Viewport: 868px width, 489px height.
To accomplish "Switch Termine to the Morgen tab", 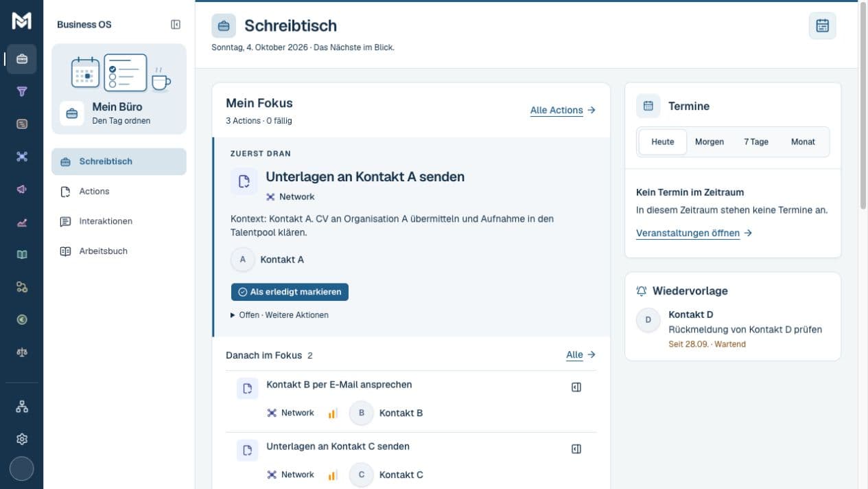I will pos(709,142).
